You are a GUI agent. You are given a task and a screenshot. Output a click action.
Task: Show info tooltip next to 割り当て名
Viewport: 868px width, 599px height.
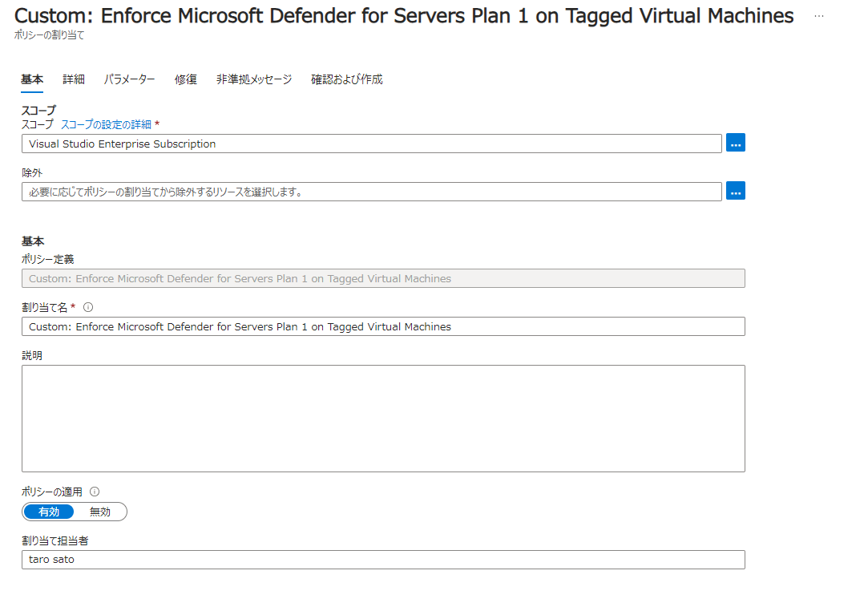pyautogui.click(x=88, y=307)
